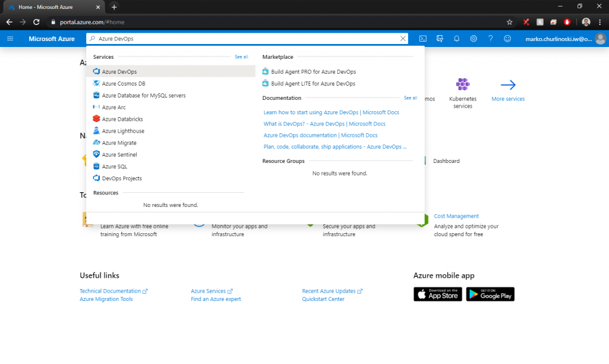Open Quickstart Center link
The height and width of the screenshot is (364, 609).
coord(323,299)
